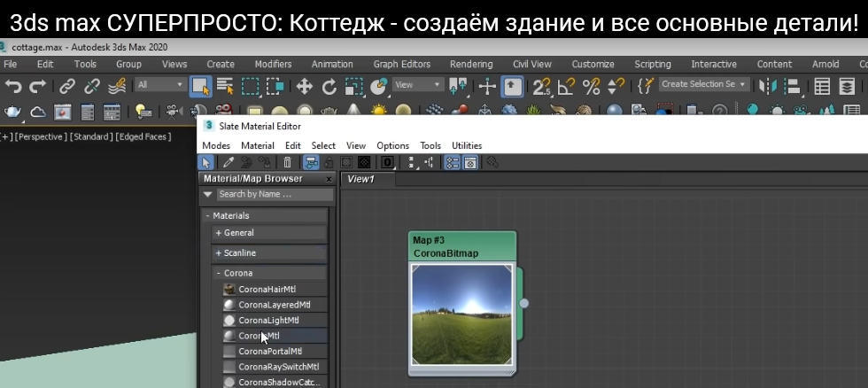The height and width of the screenshot is (388, 868).
Task: Click the Search by Name field
Action: (271, 194)
